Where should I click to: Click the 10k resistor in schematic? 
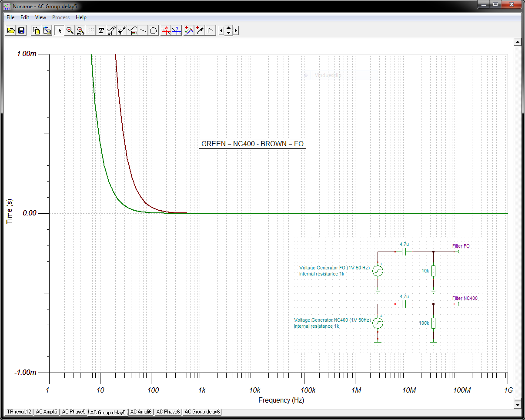pos(433,271)
